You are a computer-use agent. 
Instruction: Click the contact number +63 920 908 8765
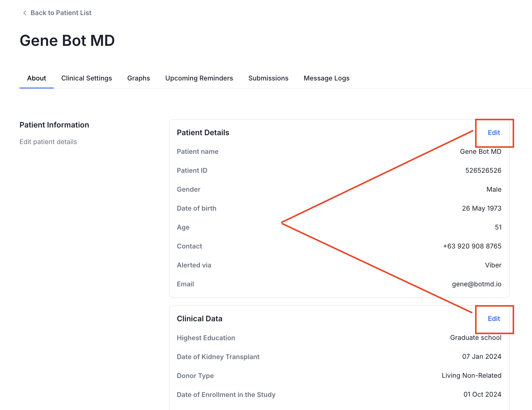pos(472,246)
